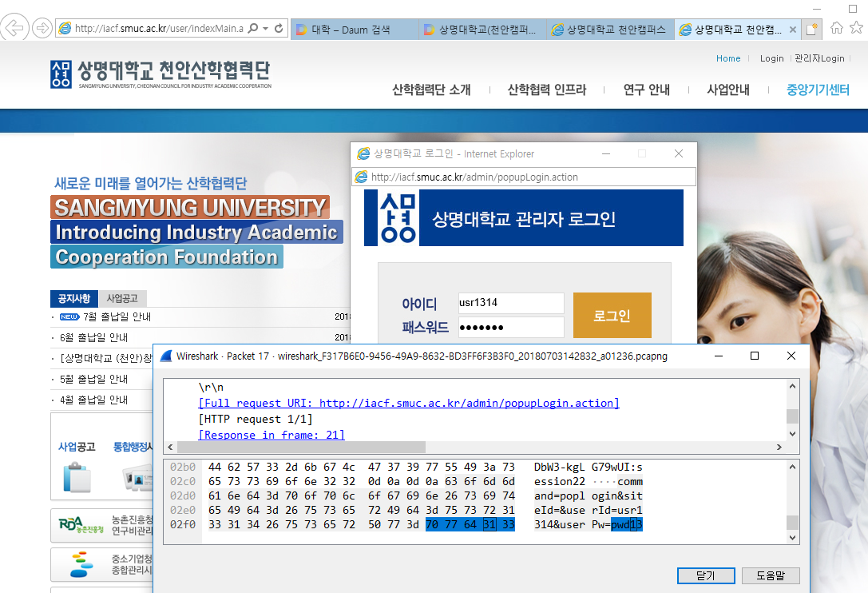Click the 사업공고 clipboard icon
The height and width of the screenshot is (593, 868).
[77, 478]
